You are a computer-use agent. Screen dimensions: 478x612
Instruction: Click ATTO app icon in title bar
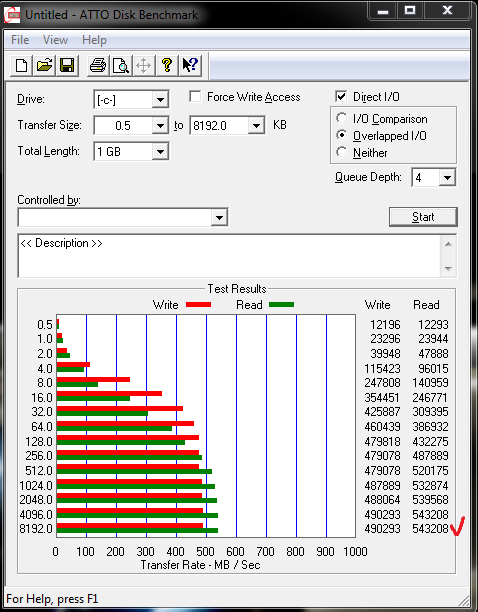point(12,15)
